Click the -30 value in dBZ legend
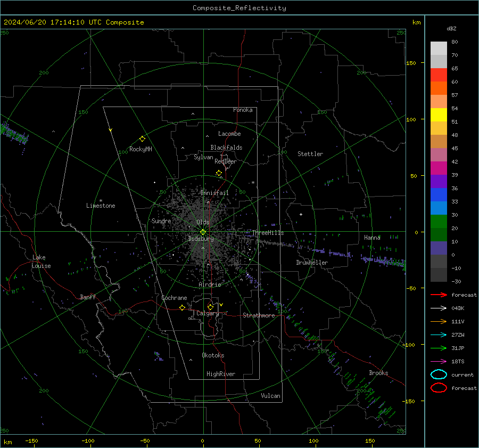479x448 pixels. [456, 281]
